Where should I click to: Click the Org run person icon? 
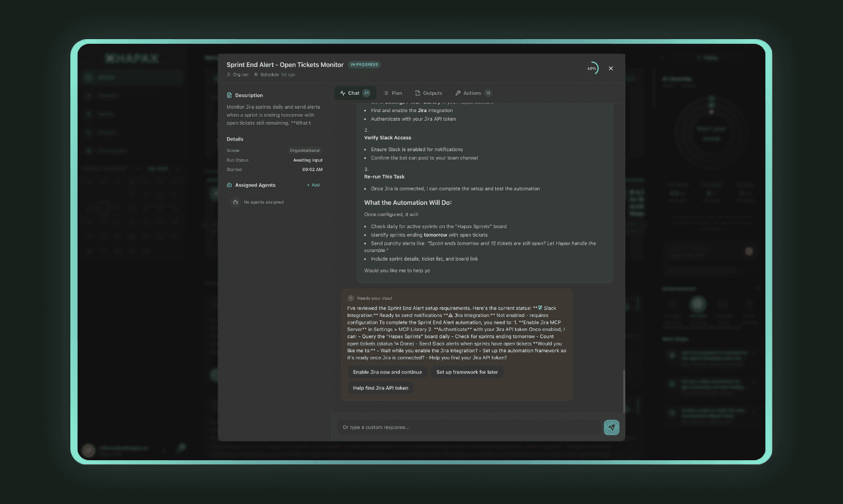point(229,74)
